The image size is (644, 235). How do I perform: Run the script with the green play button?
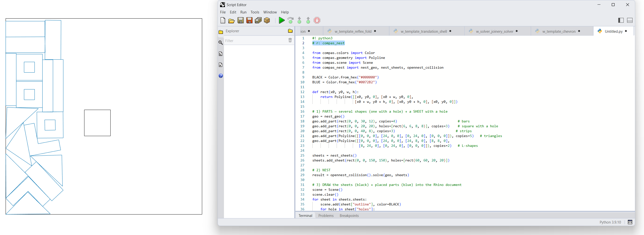(281, 20)
